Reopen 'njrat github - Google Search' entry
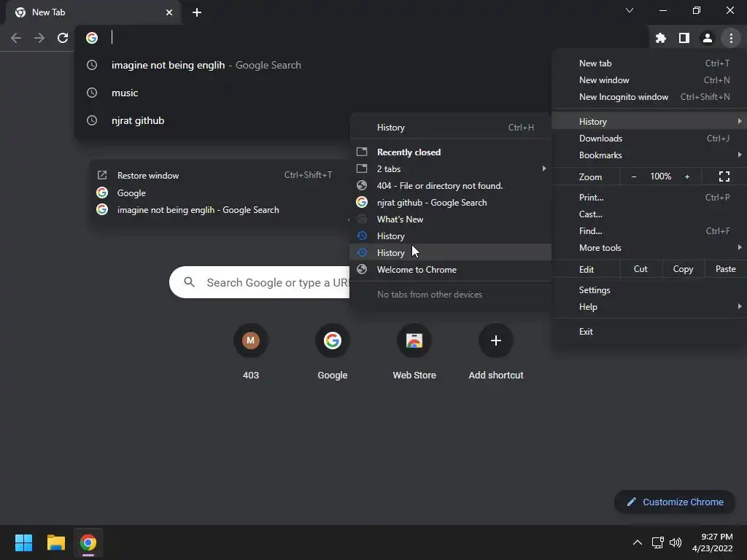The width and height of the screenshot is (747, 560). [x=450, y=203]
